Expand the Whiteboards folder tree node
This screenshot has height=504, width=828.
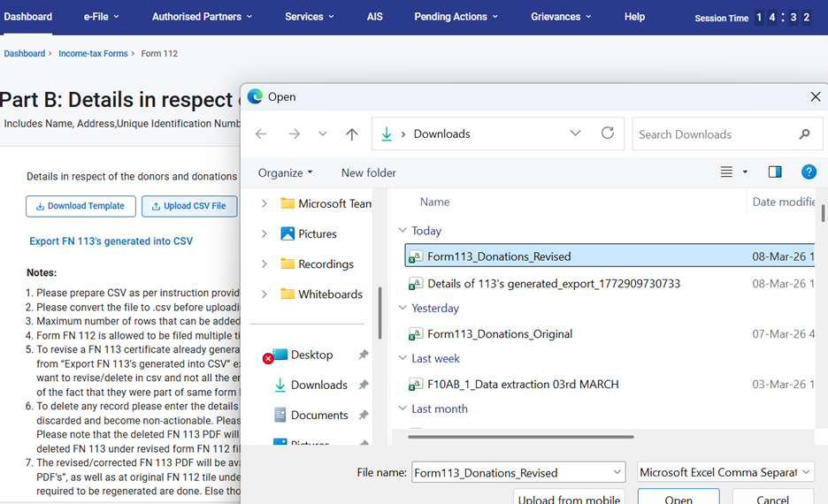tap(264, 294)
